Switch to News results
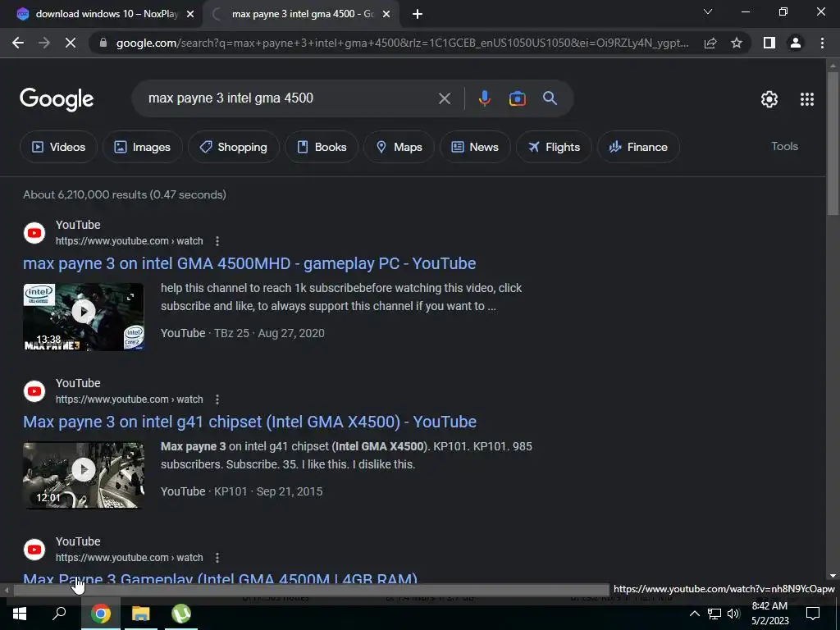840x630 pixels. click(x=475, y=147)
